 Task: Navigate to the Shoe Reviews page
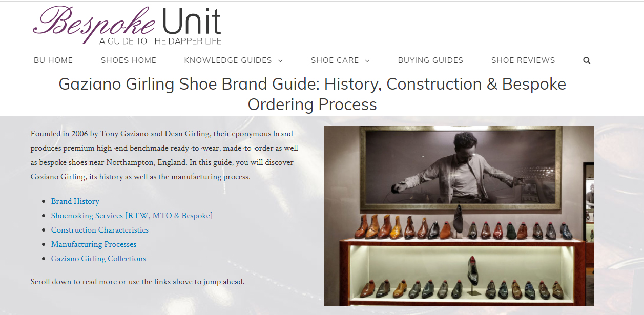pos(523,60)
